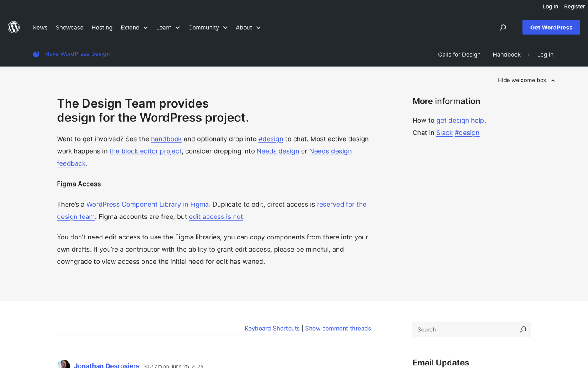Expand the Community dropdown menu

click(x=207, y=27)
